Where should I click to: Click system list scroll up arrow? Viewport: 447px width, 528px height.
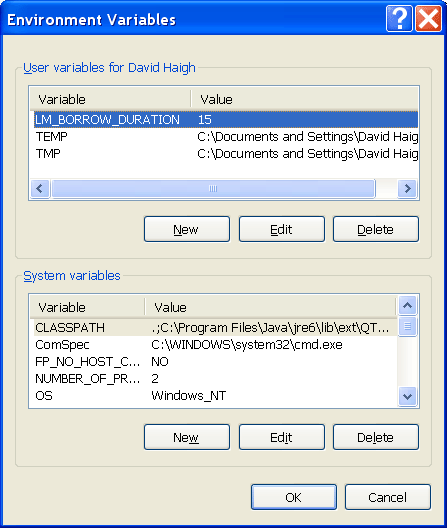click(x=408, y=306)
